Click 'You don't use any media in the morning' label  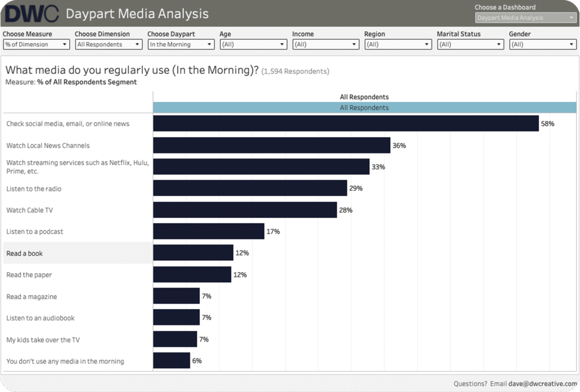(x=65, y=361)
